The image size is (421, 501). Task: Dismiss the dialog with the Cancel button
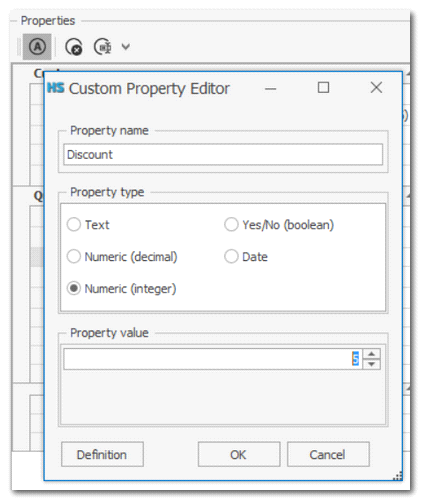point(328,454)
